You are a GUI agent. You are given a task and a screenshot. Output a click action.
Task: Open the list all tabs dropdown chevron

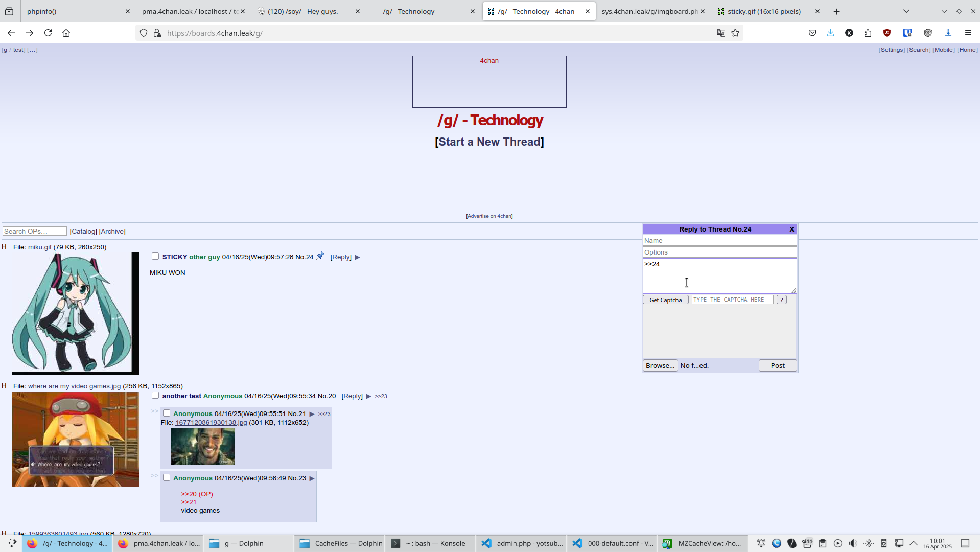pyautogui.click(x=906, y=11)
